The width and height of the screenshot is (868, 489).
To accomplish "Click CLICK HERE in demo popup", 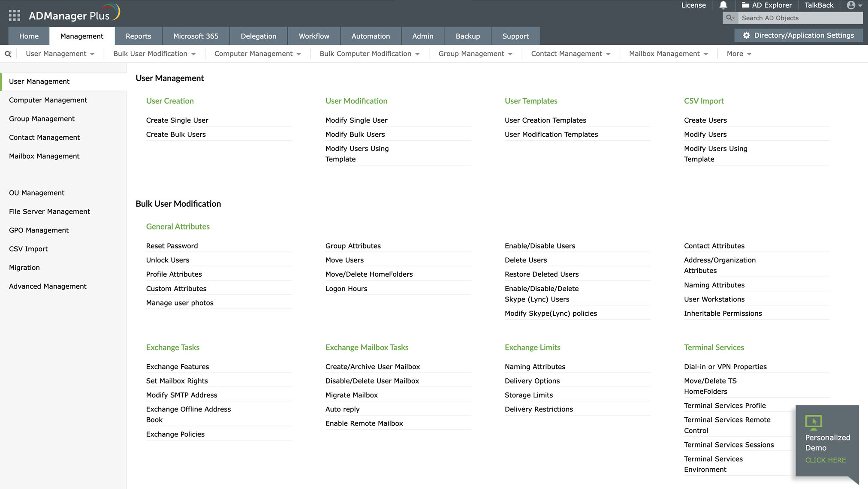I will pos(825,460).
